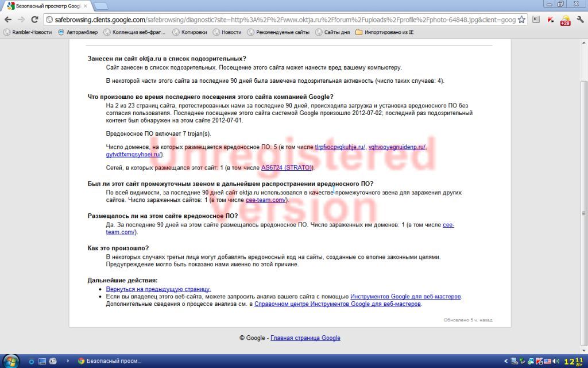Open the Новости bookmark
Viewport: 588px width, 368px height.
(227, 32)
